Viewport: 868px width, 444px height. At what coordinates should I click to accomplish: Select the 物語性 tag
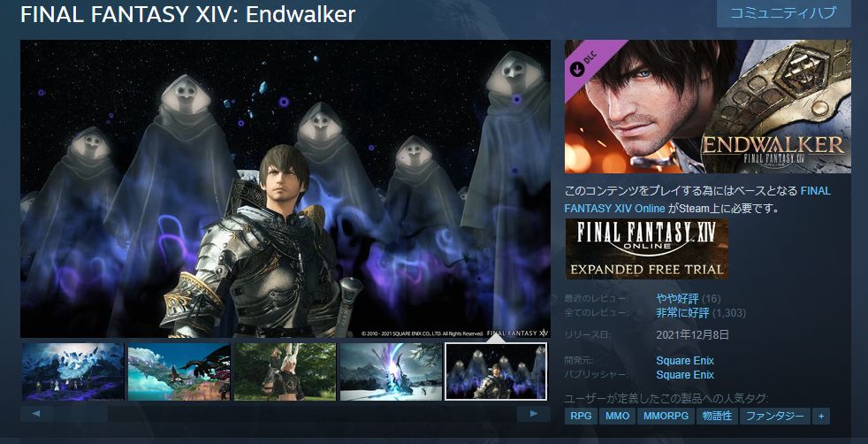click(x=717, y=417)
